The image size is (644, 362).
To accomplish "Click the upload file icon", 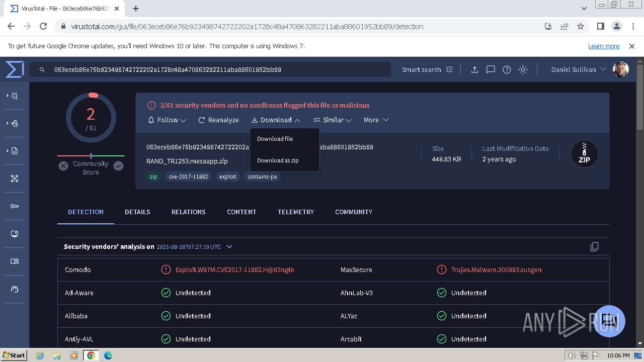I will click(474, 70).
